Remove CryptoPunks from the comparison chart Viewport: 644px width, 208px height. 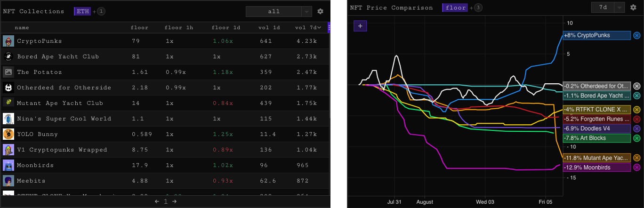[636, 35]
